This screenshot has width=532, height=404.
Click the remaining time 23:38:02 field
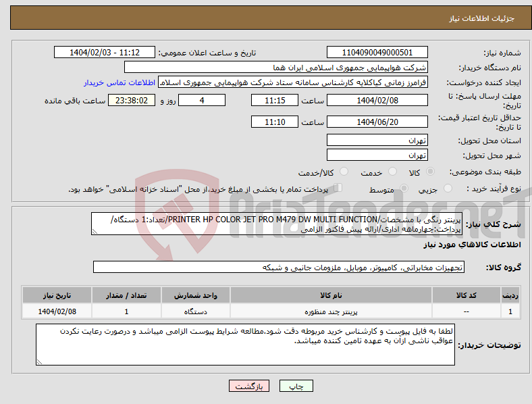pos(132,100)
